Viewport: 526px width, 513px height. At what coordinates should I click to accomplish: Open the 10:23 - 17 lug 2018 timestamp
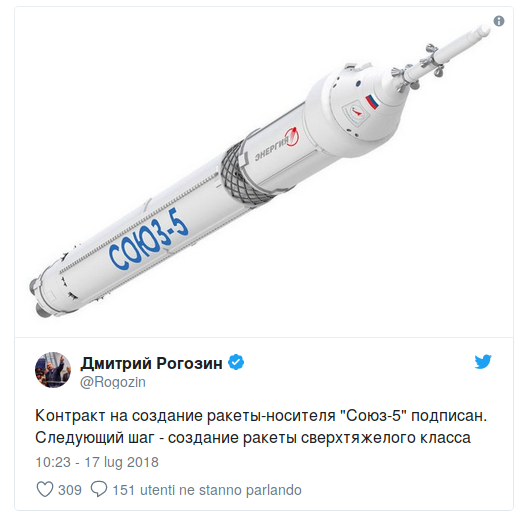97,462
